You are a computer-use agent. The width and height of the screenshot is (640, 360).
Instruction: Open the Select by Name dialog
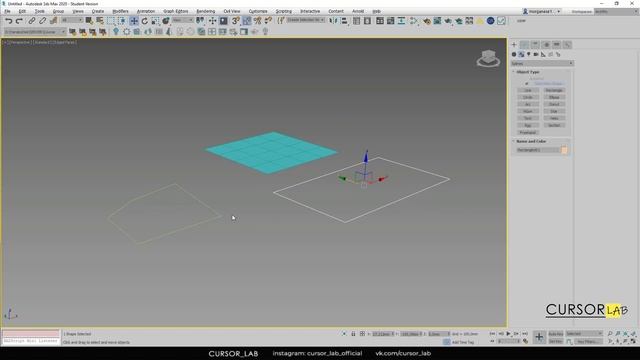click(x=100, y=20)
